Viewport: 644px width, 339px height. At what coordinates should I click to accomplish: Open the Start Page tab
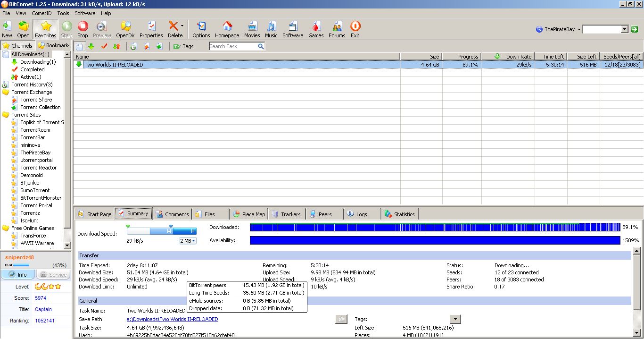[x=94, y=214]
